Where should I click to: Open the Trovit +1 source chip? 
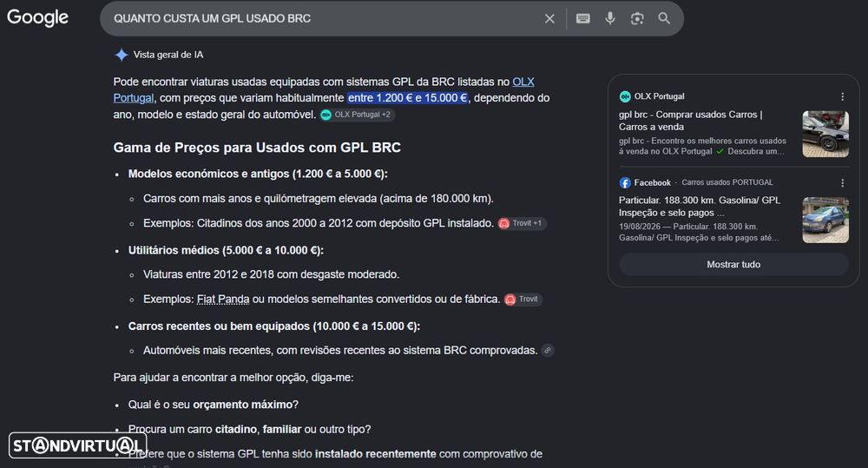pos(522,223)
